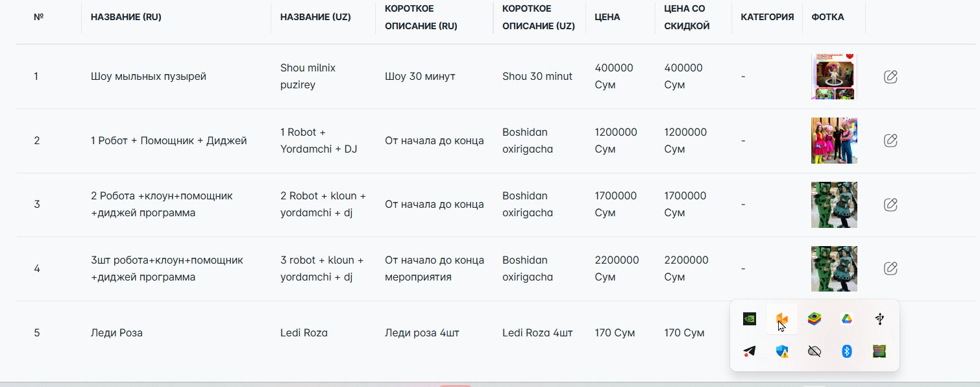Click BlueStacks icon in tray popup
The height and width of the screenshot is (387, 980).
click(x=815, y=319)
